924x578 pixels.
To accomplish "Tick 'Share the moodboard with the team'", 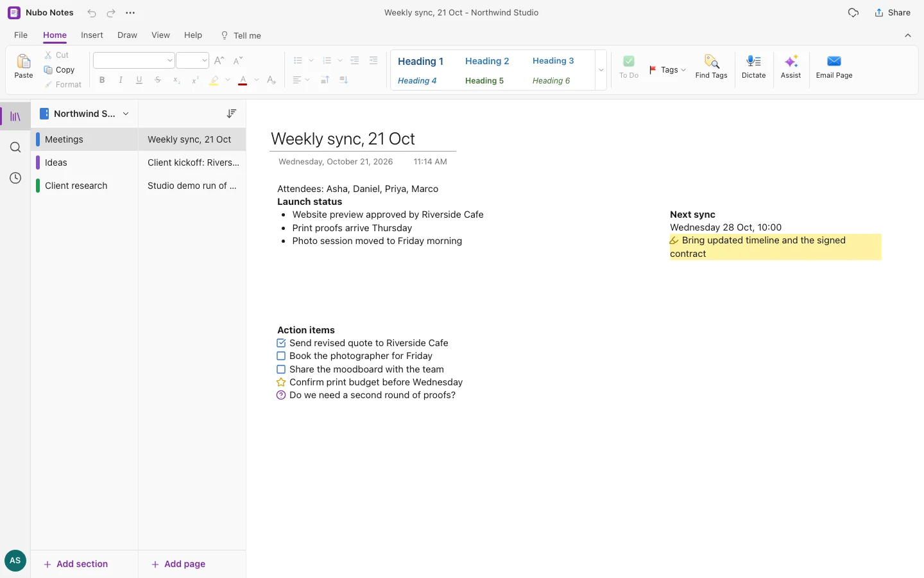I will [x=281, y=370].
